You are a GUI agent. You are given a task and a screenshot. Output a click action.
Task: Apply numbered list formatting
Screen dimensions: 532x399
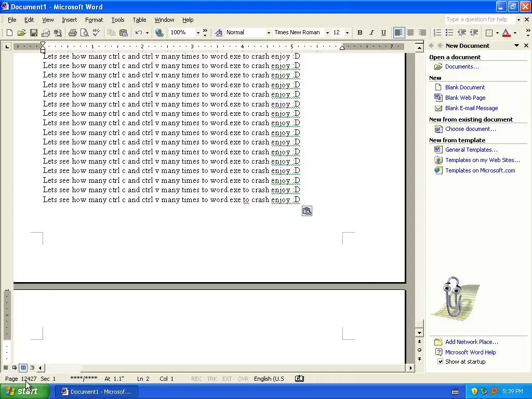437,33
